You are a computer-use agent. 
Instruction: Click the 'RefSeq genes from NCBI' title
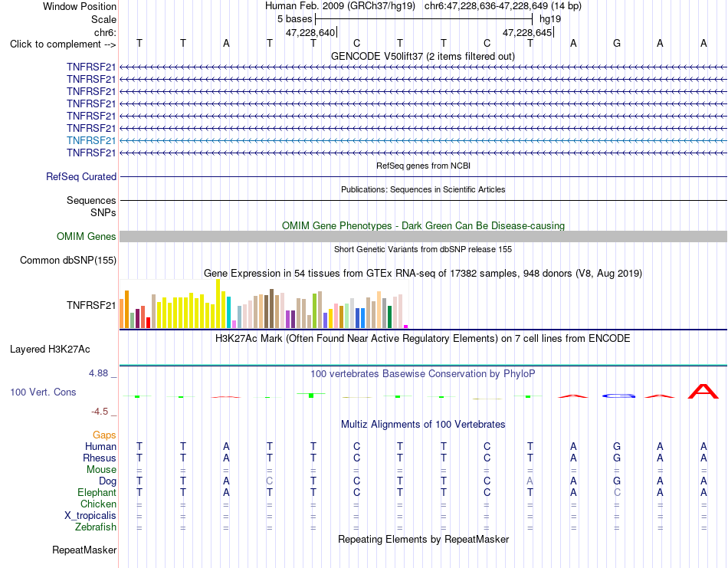click(x=423, y=166)
